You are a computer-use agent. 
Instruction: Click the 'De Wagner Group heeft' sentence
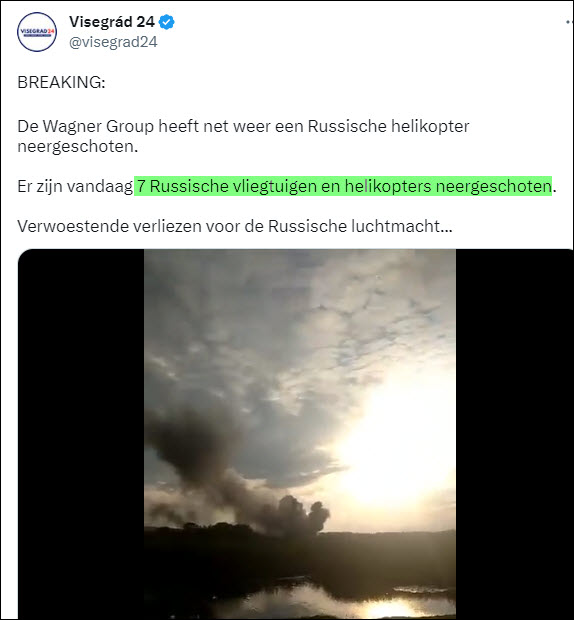tap(243, 136)
